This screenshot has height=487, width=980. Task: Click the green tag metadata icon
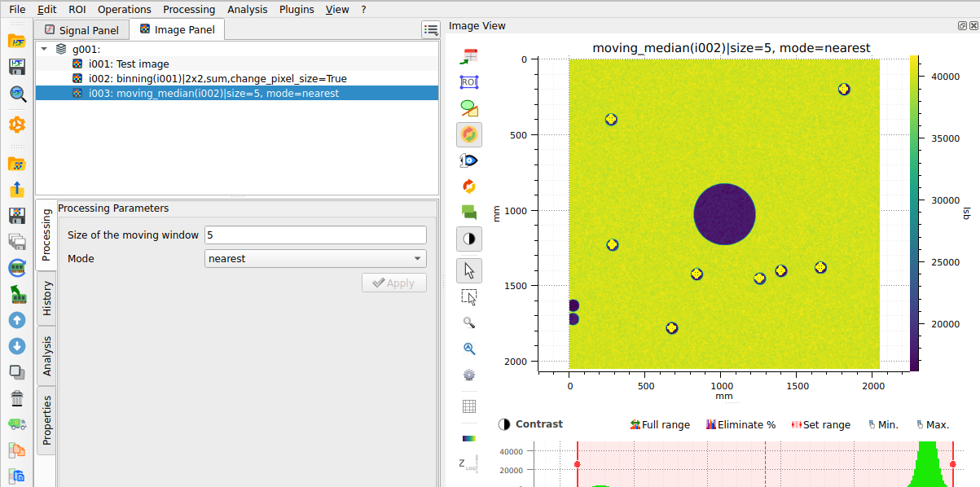coord(17,424)
